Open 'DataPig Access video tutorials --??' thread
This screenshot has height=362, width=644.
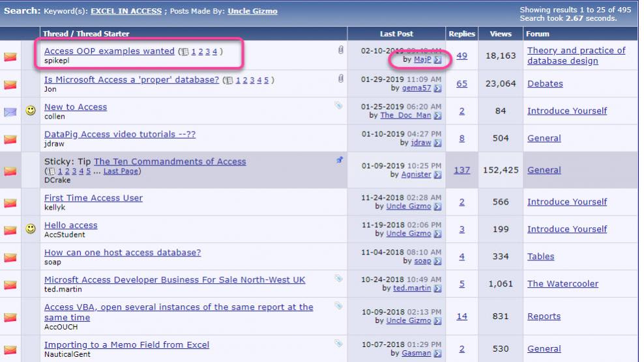pyautogui.click(x=120, y=134)
